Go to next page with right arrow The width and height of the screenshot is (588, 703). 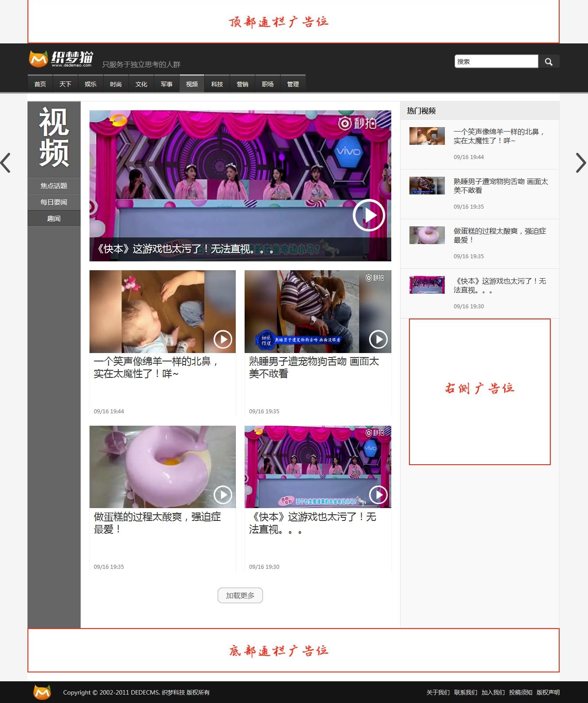click(580, 163)
